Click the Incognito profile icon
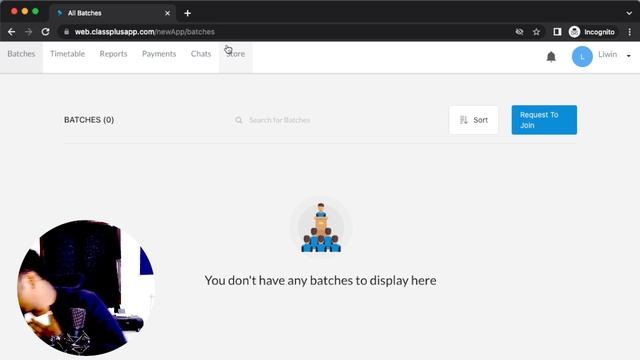This screenshot has height=360, width=640. click(x=574, y=32)
